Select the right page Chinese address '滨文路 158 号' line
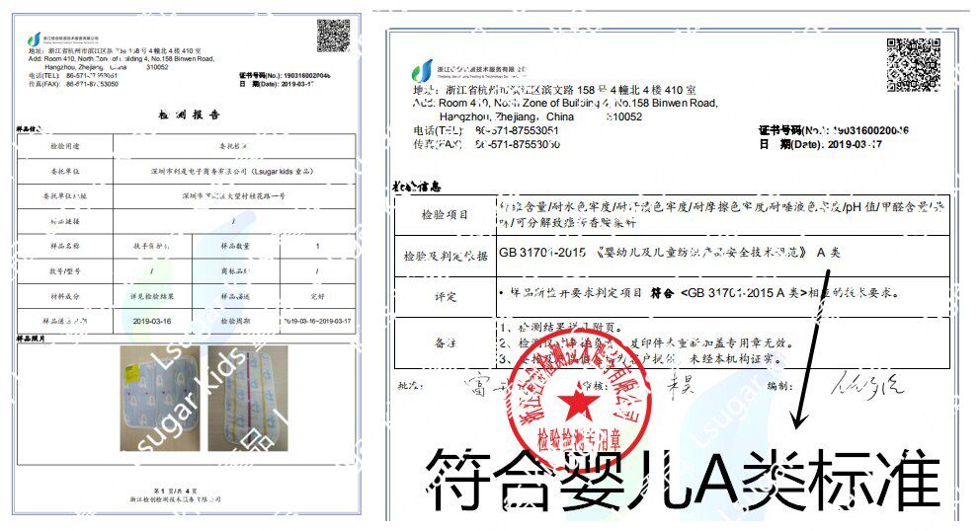The width and height of the screenshot is (980, 531). [x=554, y=90]
